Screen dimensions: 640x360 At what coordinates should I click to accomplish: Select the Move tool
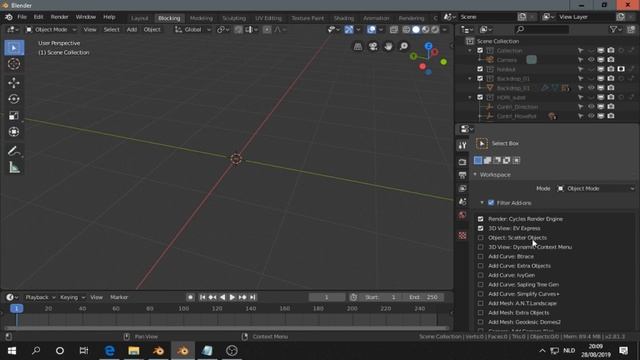click(x=14, y=83)
